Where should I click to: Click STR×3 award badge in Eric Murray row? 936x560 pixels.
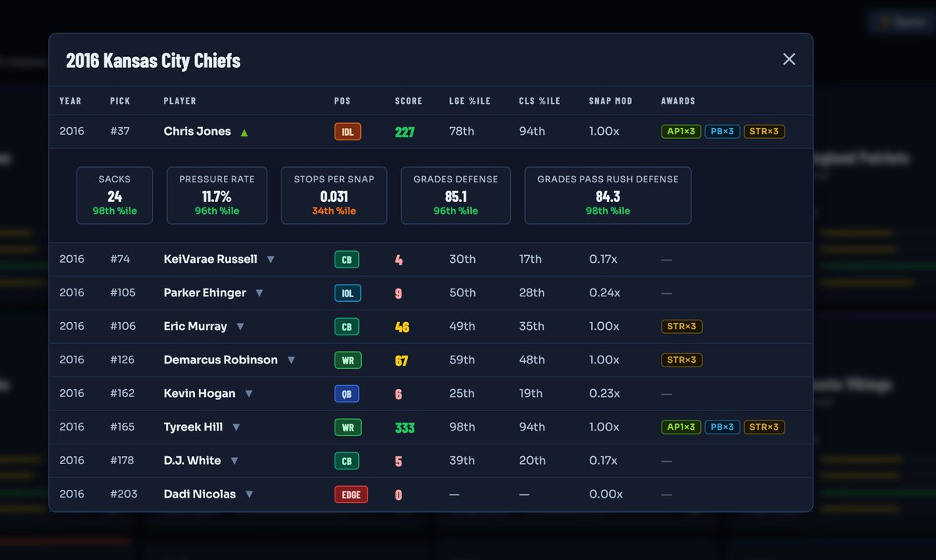tap(682, 326)
